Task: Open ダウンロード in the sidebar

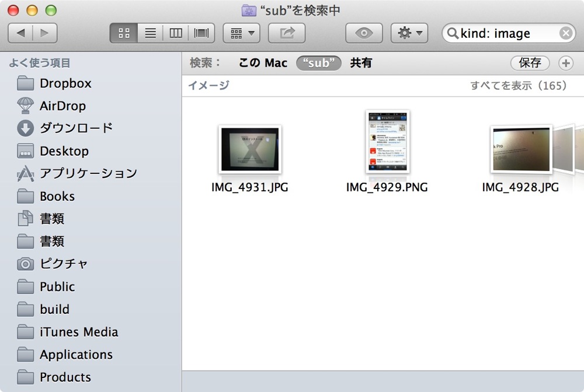Action: [91, 128]
